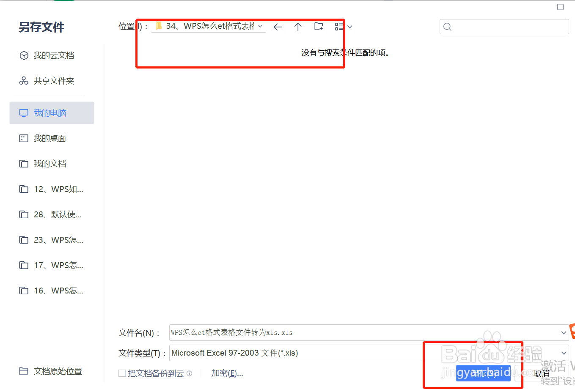The height and width of the screenshot is (392, 575).
Task: Select 我的电脑 in sidebar
Action: (52, 113)
